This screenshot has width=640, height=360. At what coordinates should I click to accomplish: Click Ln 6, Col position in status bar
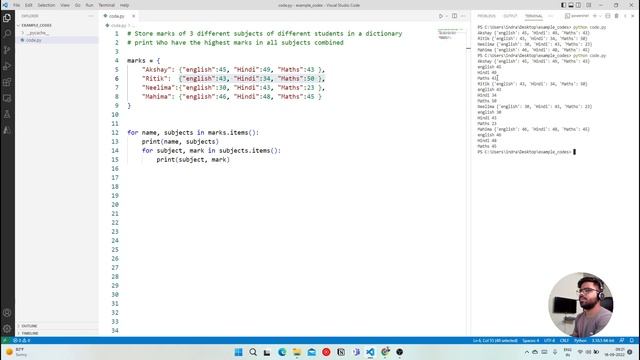click(495, 340)
